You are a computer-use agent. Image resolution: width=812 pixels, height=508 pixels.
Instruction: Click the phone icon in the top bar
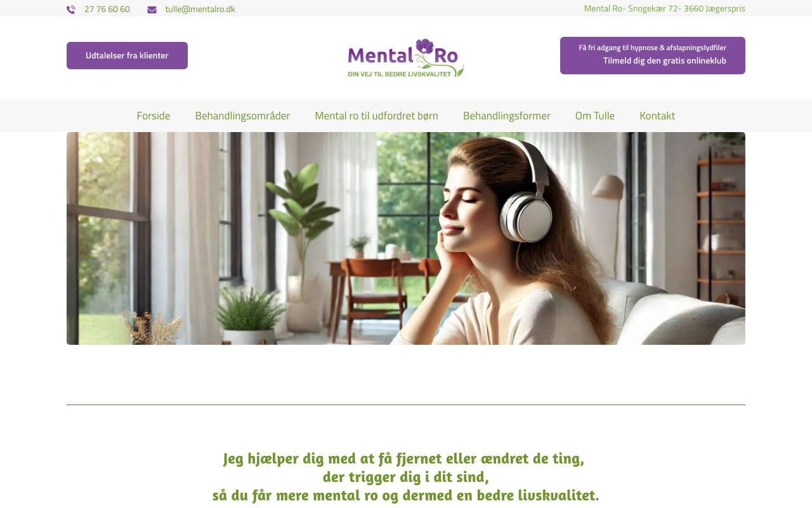(71, 10)
